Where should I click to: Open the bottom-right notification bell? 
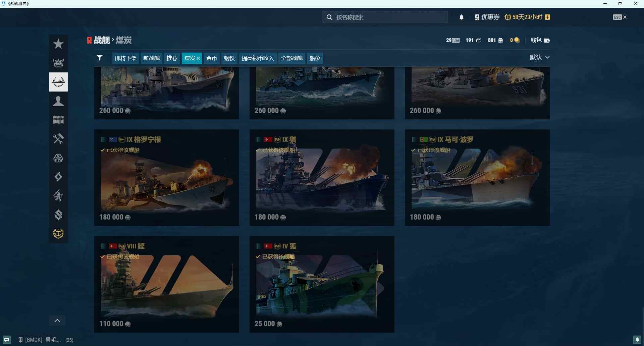638,340
